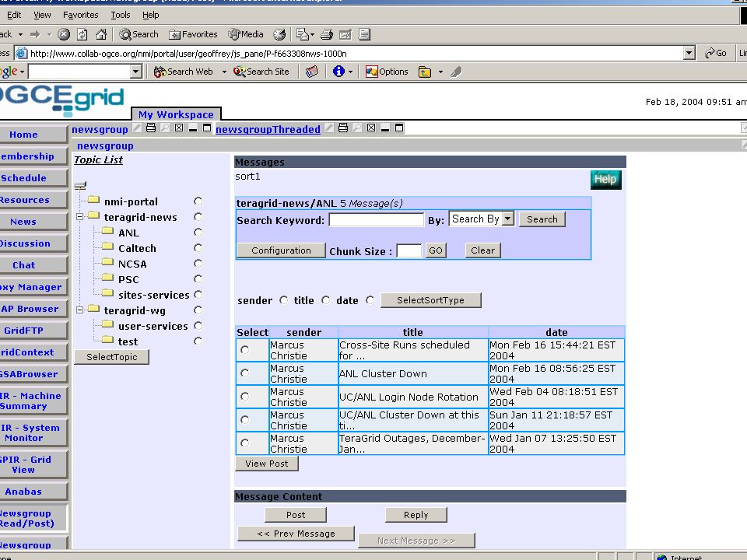Collapse the teragrid-wg tree node
The height and width of the screenshot is (560, 747).
80,310
